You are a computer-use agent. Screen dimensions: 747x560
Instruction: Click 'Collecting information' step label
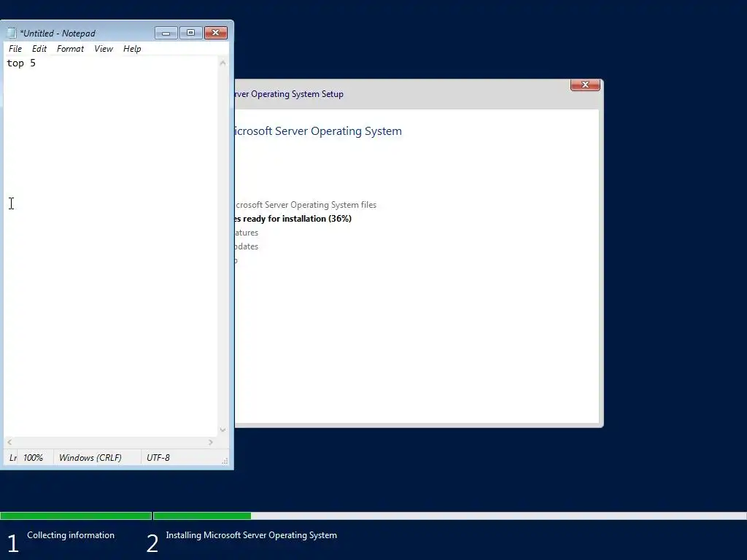click(x=71, y=535)
